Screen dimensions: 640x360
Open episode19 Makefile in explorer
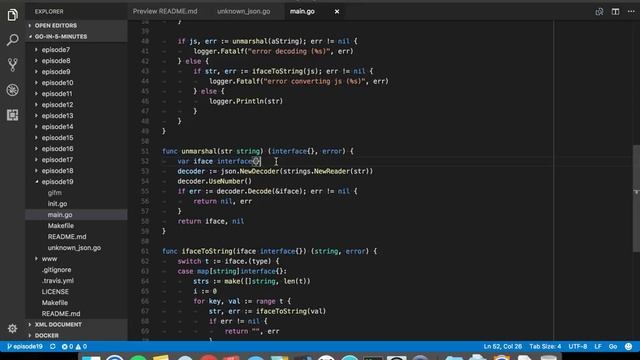point(61,226)
